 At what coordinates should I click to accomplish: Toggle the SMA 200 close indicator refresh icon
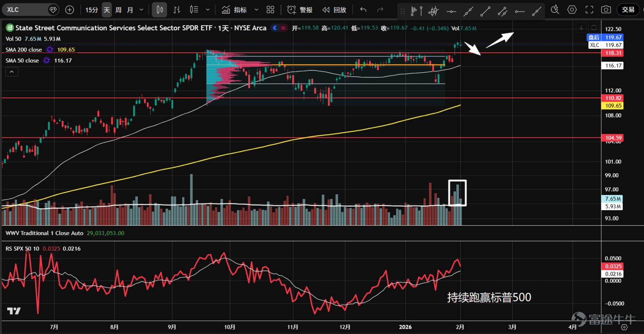pyautogui.click(x=50, y=50)
